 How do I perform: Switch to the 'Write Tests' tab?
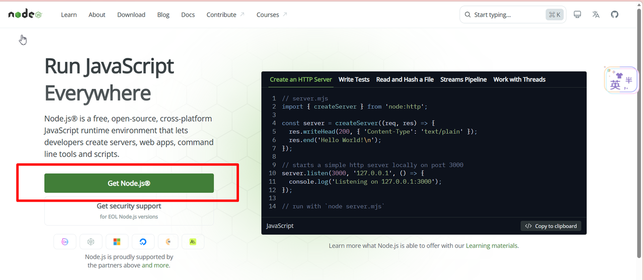[x=354, y=79]
